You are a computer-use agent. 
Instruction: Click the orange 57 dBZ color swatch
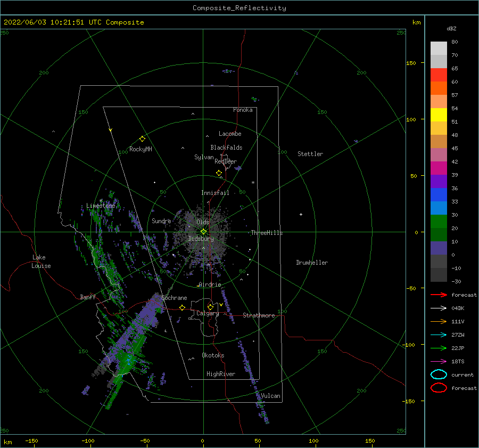click(439, 88)
